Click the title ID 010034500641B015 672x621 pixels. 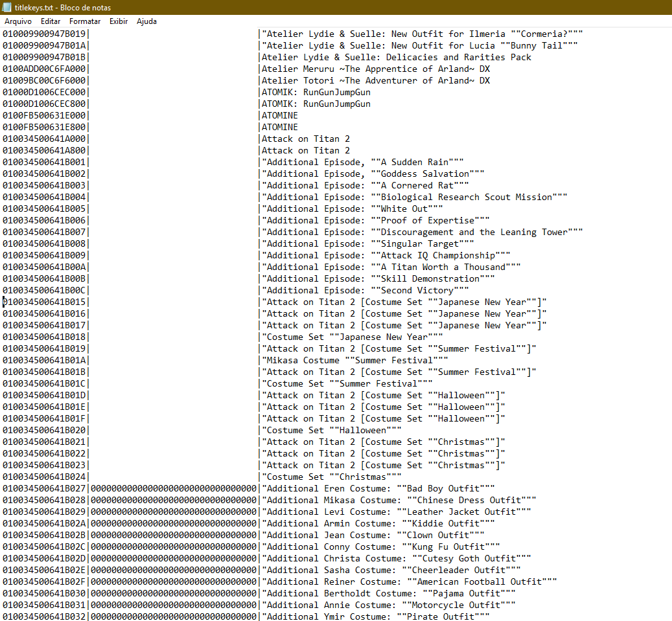tap(44, 302)
